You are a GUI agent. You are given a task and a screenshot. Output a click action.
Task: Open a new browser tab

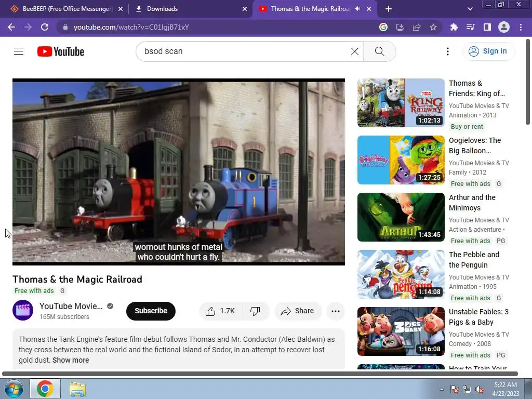(389, 9)
